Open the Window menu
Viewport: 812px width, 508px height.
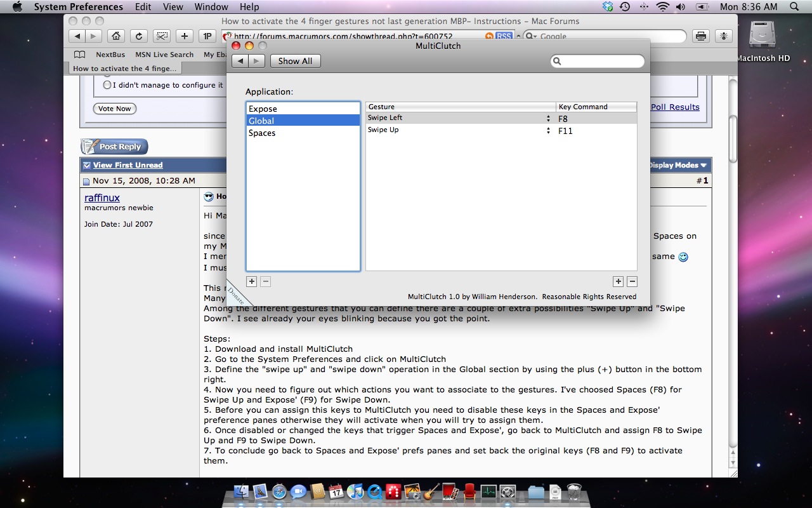click(x=211, y=7)
